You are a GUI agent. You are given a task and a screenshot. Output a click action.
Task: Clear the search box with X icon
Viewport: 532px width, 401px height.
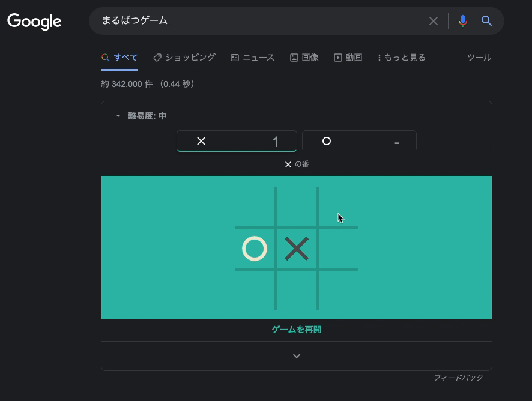434,21
